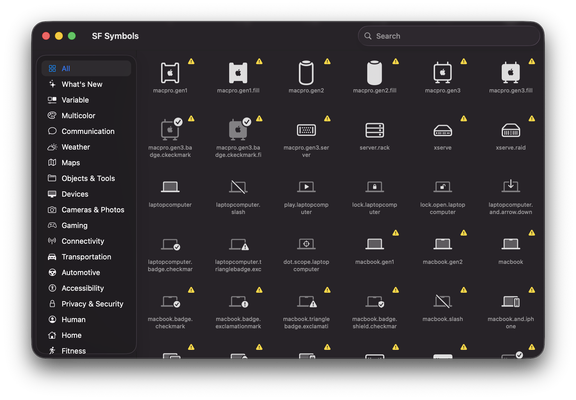Select macbook.badge.shield.checkmark symbol
The height and width of the screenshot is (400, 576).
375,302
